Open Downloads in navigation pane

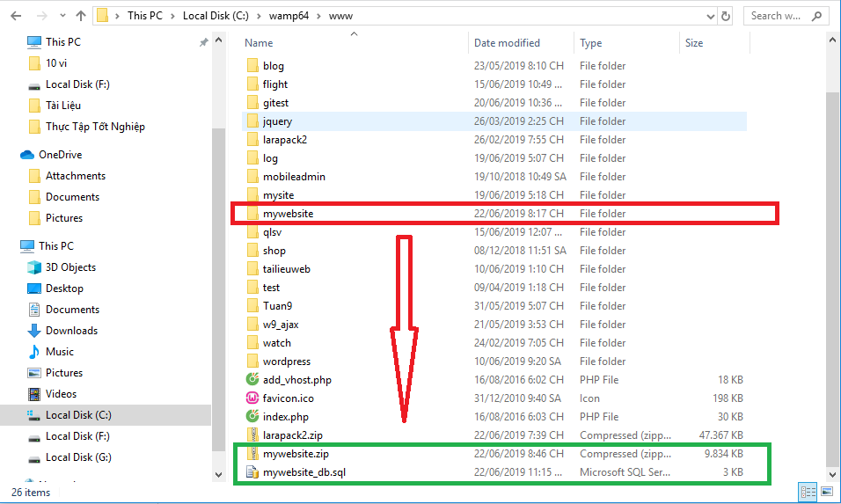coord(71,331)
